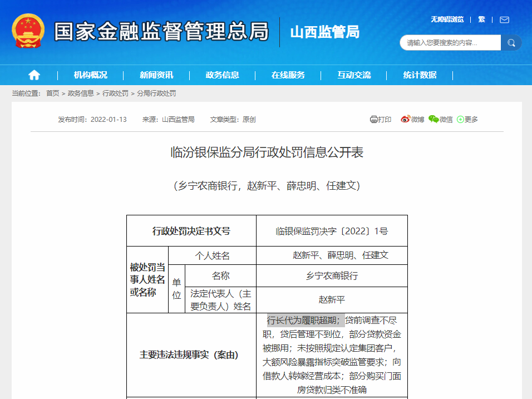This screenshot has height=399, width=532.
Task: Click the 被处罚当事人姓名或名称 cell
Action: pyautogui.click(x=147, y=279)
